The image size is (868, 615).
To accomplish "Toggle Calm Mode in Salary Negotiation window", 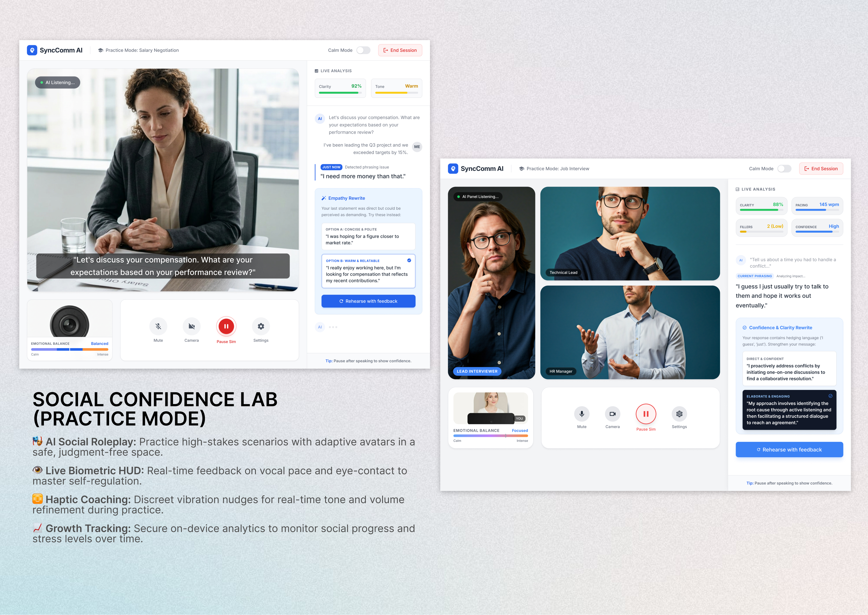I will click(363, 50).
